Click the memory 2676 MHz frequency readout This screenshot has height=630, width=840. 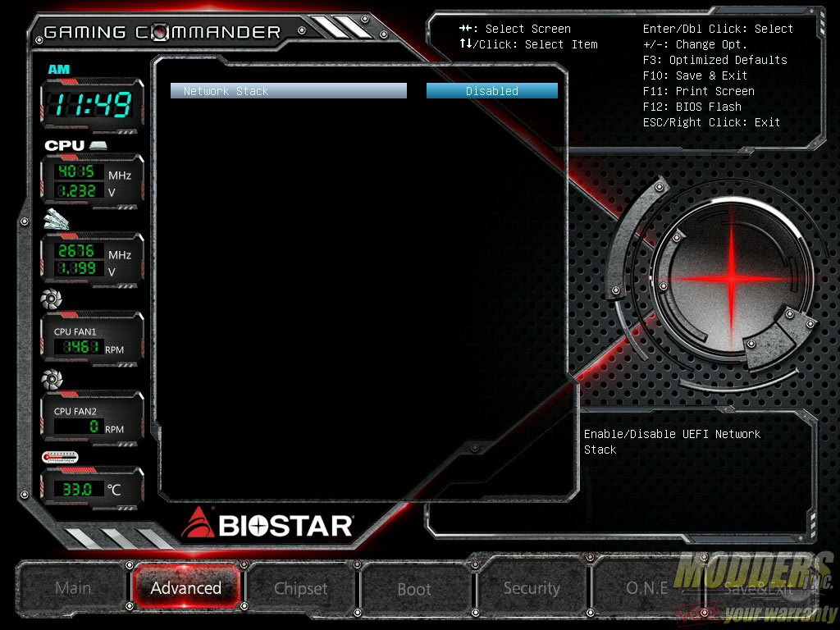tap(76, 251)
